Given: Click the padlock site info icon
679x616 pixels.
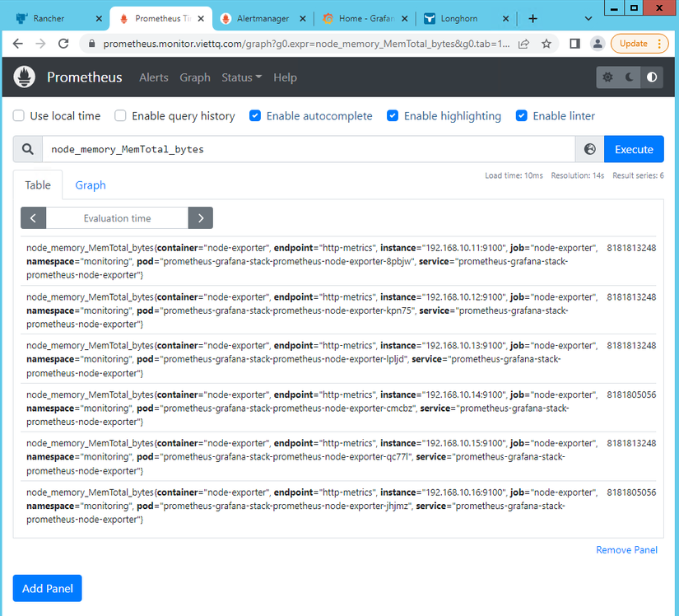Looking at the screenshot, I should (91, 44).
